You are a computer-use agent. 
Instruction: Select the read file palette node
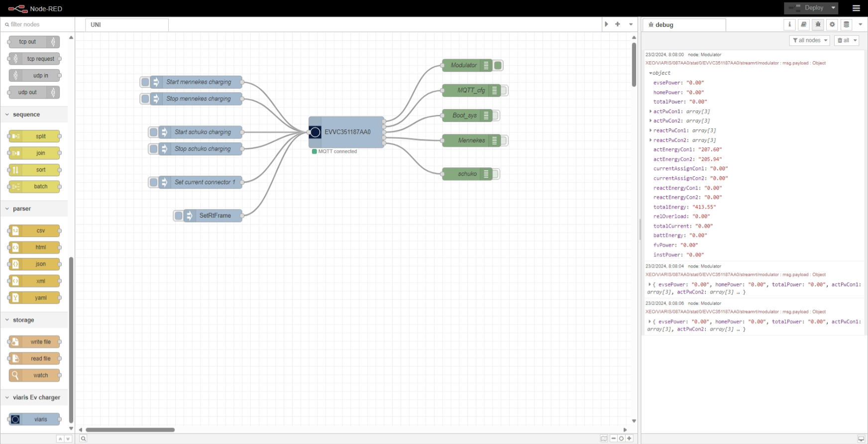pyautogui.click(x=34, y=358)
